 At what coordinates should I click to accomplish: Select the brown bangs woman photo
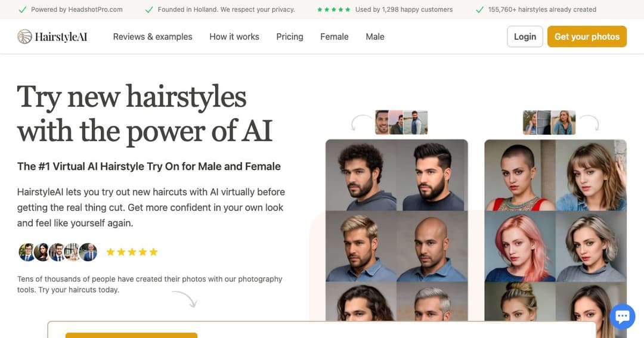click(x=591, y=175)
